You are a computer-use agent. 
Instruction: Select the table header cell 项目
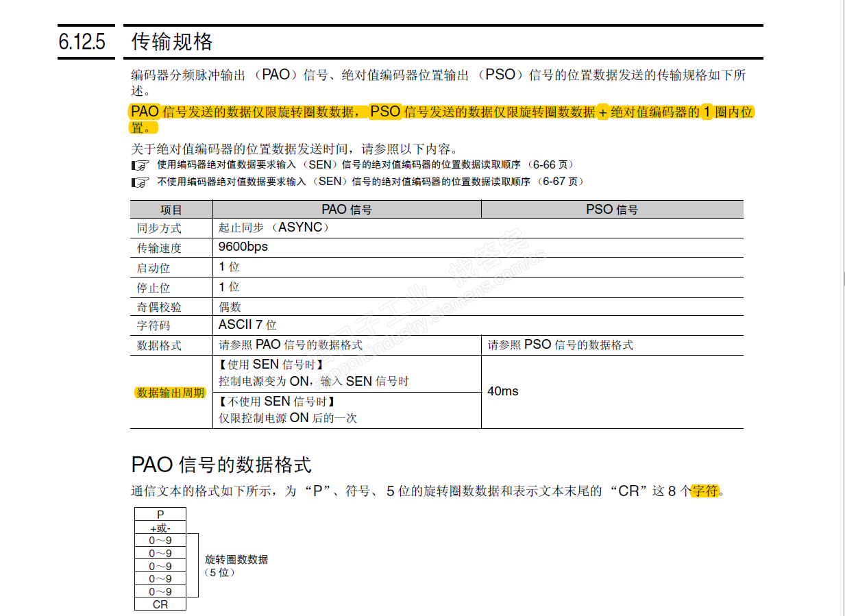(171, 210)
